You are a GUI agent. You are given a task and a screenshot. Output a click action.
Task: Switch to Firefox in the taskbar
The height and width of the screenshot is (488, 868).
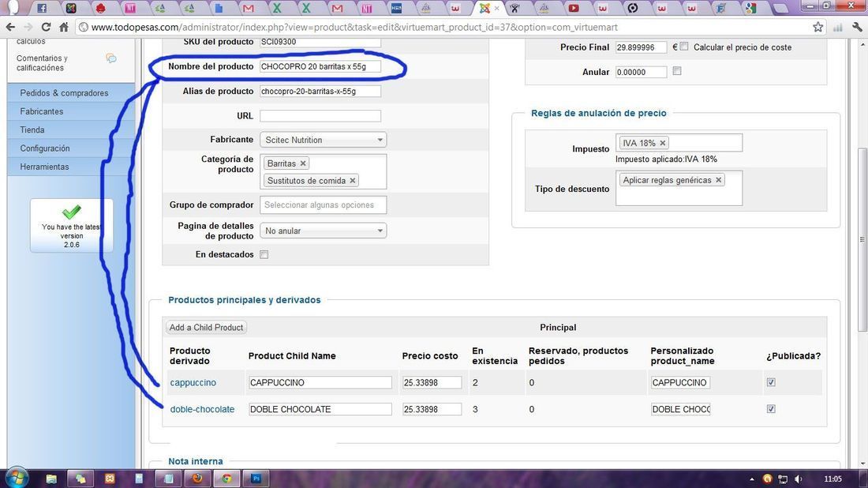click(x=197, y=479)
